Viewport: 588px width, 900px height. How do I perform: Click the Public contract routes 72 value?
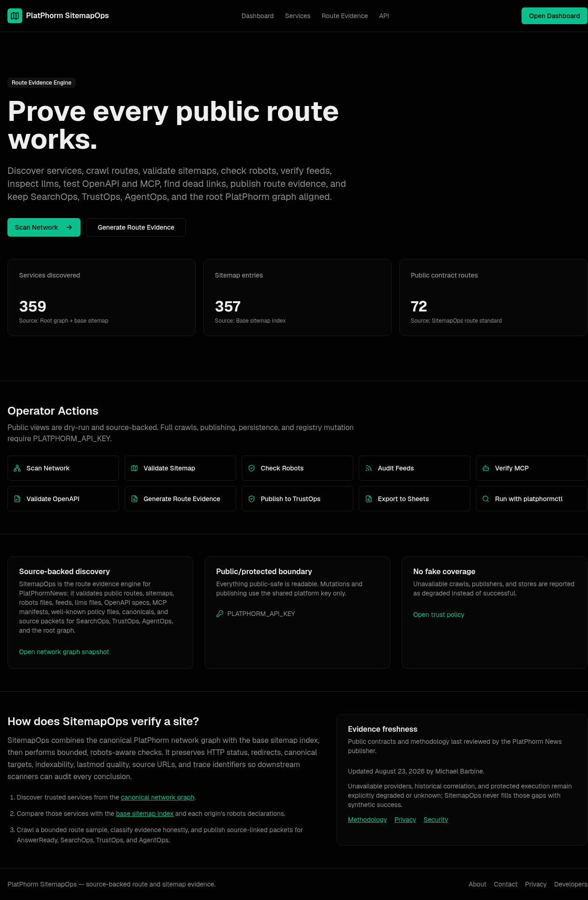tap(419, 306)
